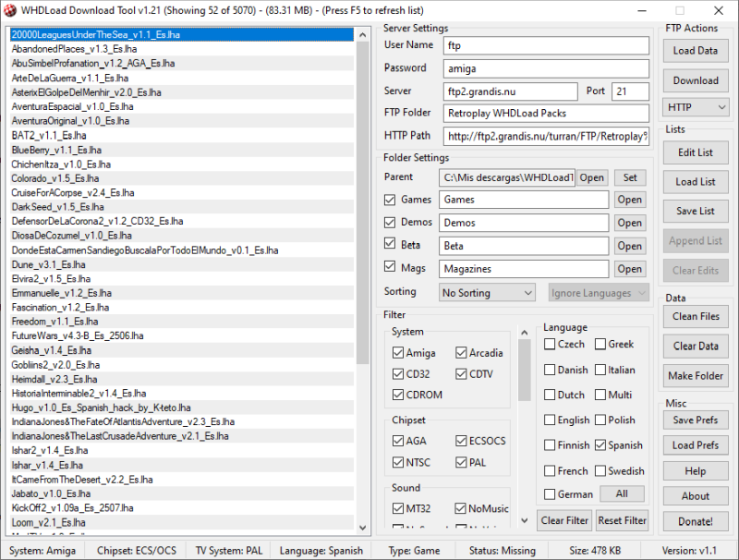Toggle the CDROM system filter
This screenshot has width=739, height=560.
[x=398, y=395]
